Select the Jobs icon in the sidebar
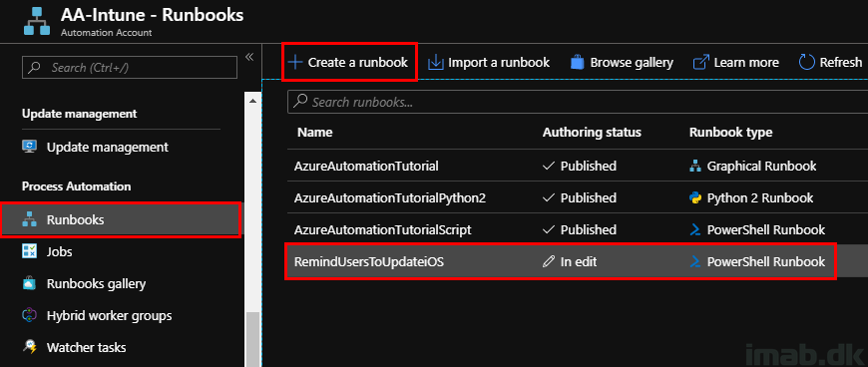Screen dimensions: 868x367 pyautogui.click(x=29, y=252)
